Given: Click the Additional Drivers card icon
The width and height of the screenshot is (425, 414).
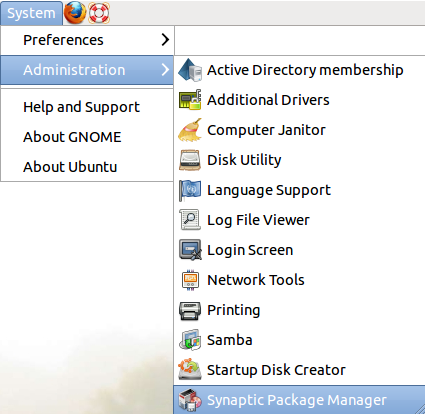Looking at the screenshot, I should pos(190,100).
